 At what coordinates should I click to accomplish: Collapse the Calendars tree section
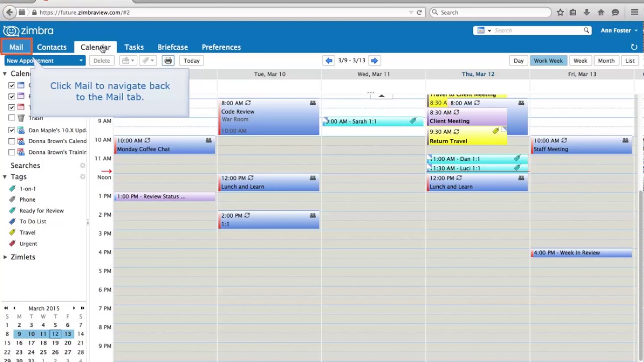pos(5,74)
